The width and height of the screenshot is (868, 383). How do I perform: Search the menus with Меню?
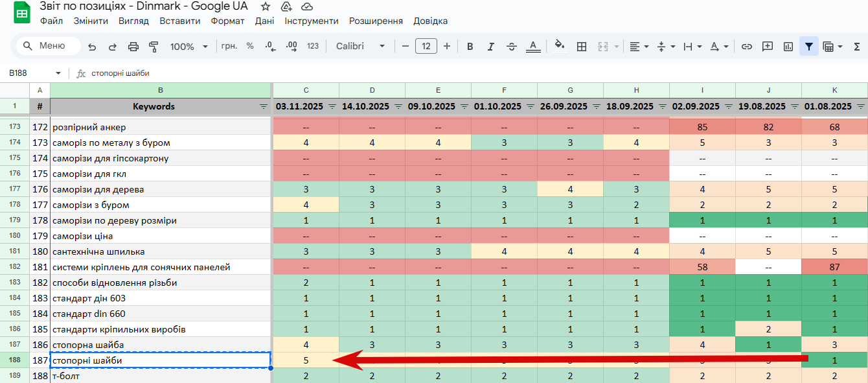click(x=49, y=46)
